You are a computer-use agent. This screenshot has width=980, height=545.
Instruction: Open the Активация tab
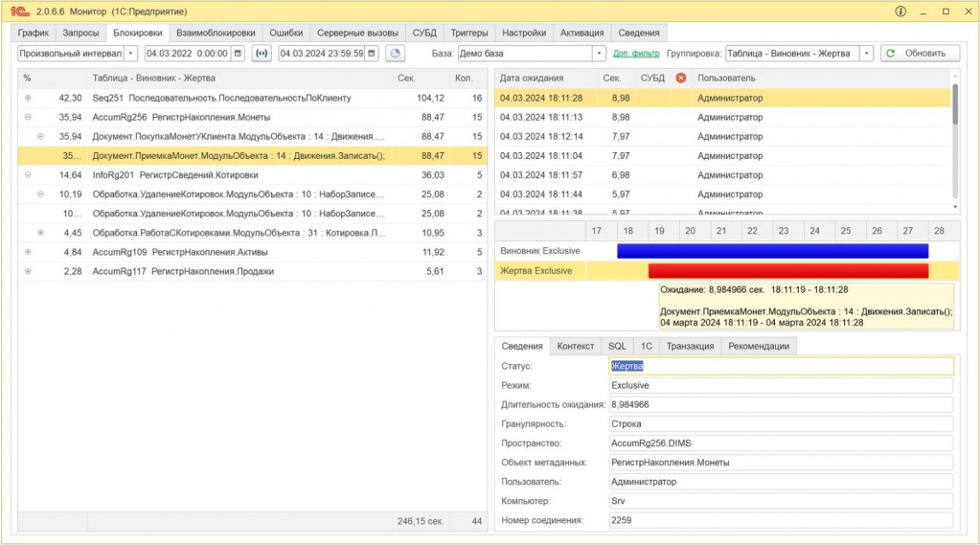581,33
